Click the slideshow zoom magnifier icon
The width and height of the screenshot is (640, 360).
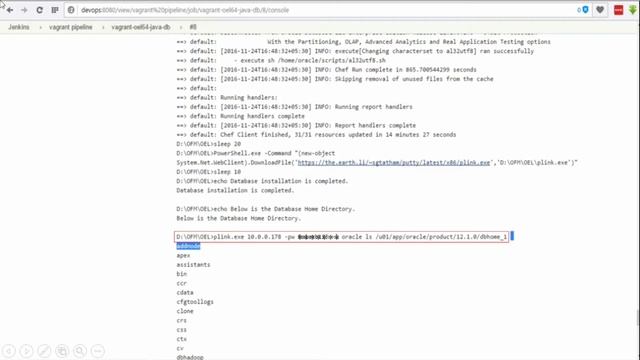[80, 351]
